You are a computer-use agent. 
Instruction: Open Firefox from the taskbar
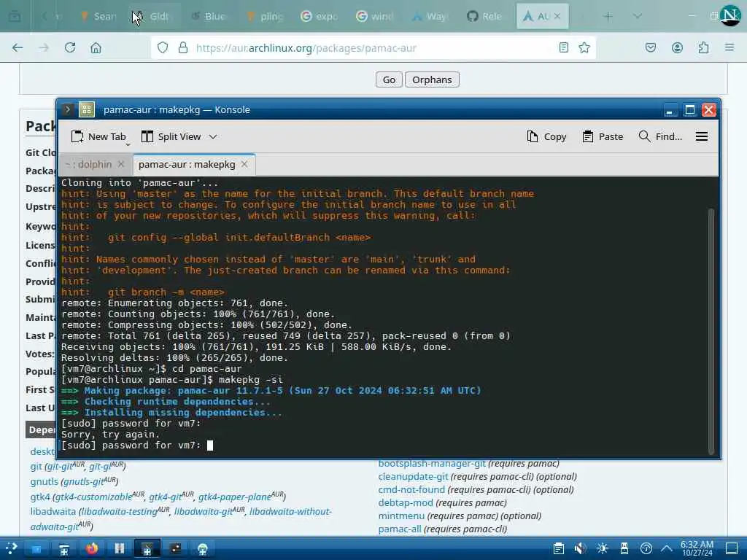(x=92, y=548)
